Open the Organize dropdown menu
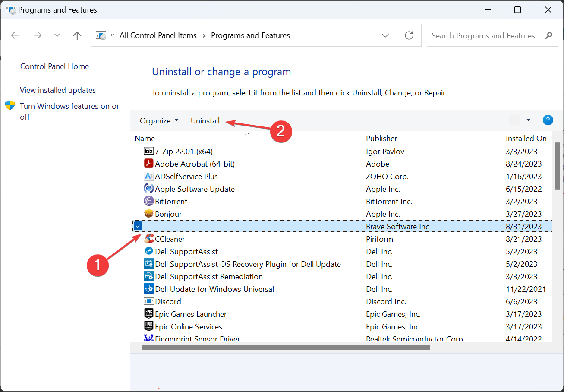The image size is (564, 392). (x=159, y=121)
